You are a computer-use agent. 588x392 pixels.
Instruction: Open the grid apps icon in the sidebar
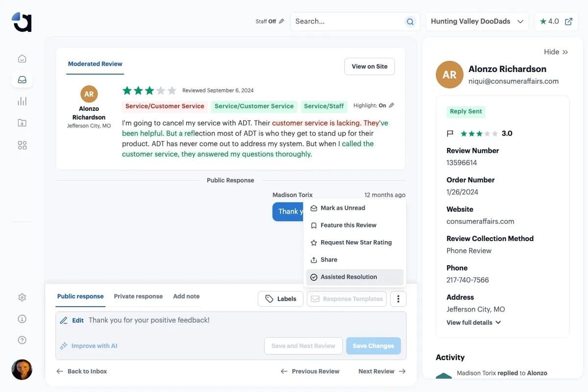pos(22,145)
